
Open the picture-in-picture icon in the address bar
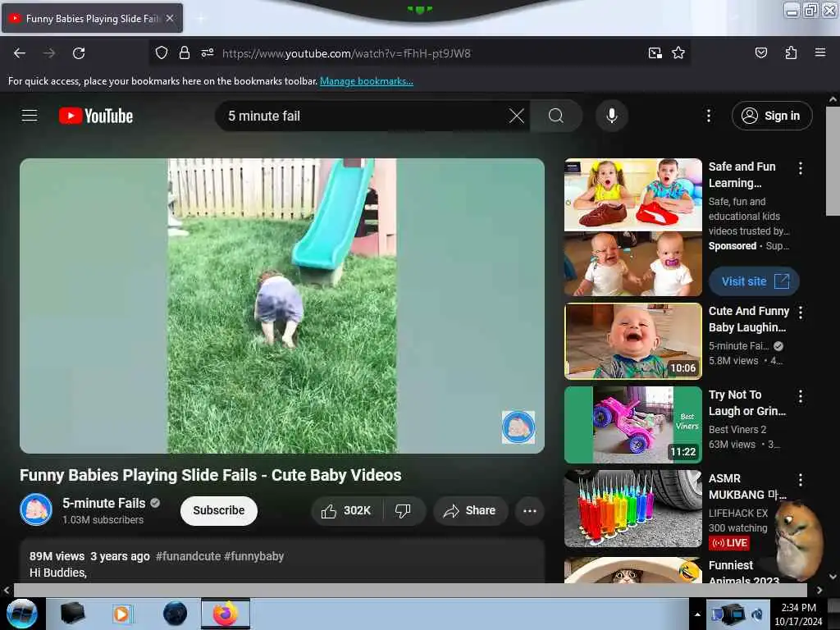(x=655, y=53)
